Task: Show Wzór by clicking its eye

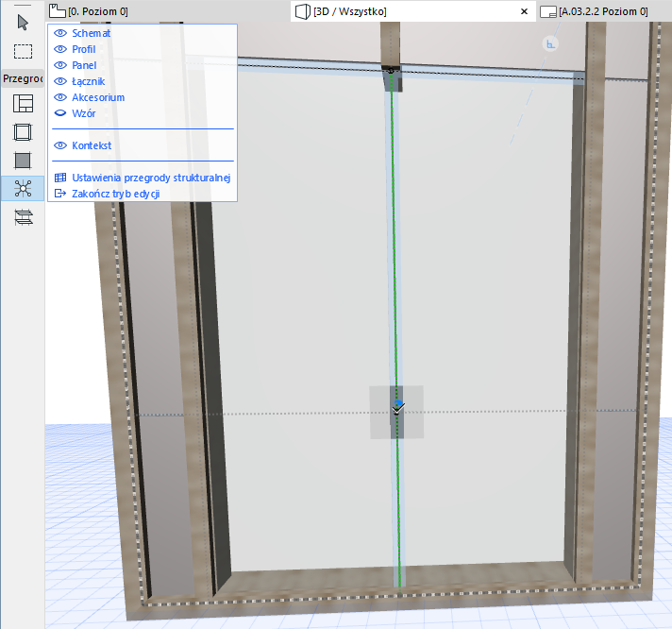Action: [61, 113]
